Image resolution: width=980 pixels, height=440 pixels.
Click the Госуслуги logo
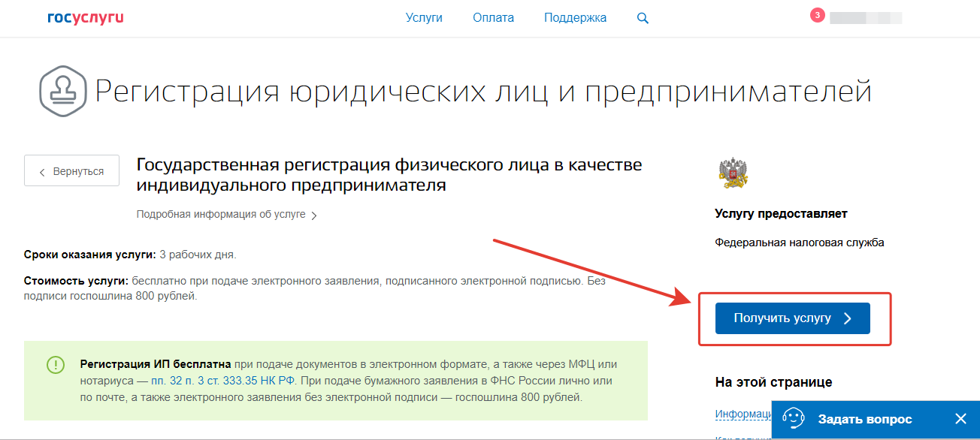coord(85,18)
